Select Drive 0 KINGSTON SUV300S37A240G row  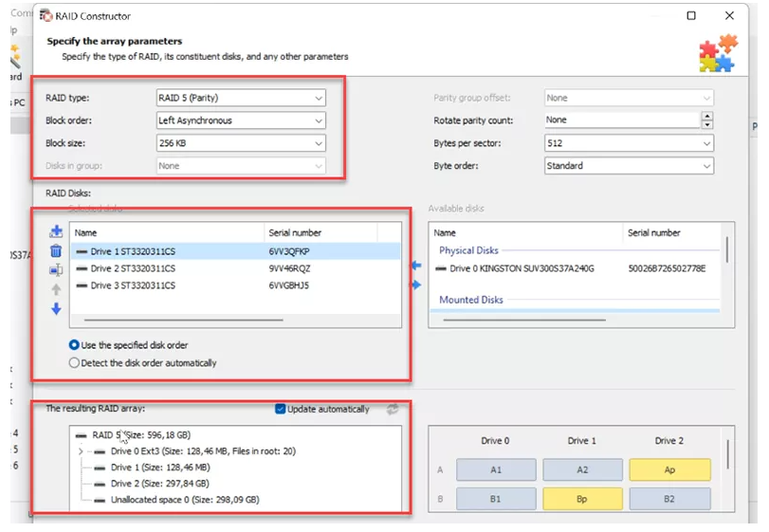pyautogui.click(x=576, y=268)
